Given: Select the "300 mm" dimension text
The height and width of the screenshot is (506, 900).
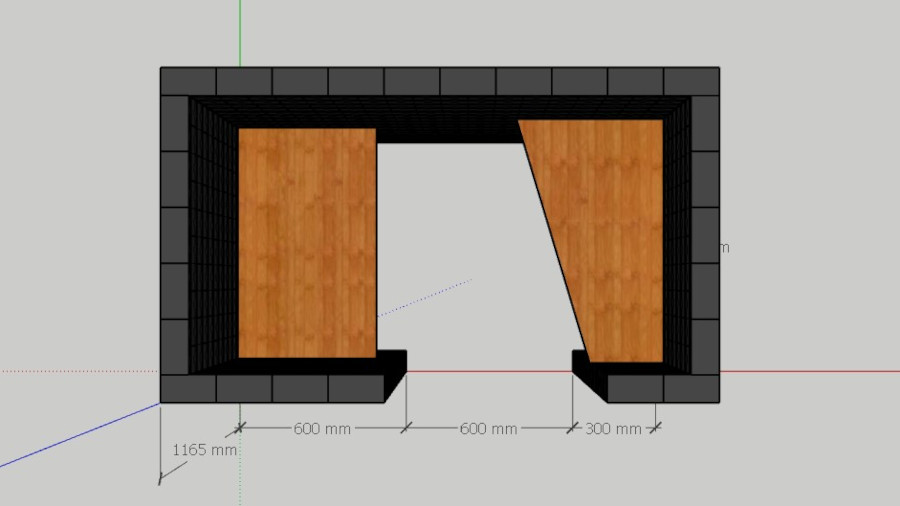Looking at the screenshot, I should tap(613, 429).
